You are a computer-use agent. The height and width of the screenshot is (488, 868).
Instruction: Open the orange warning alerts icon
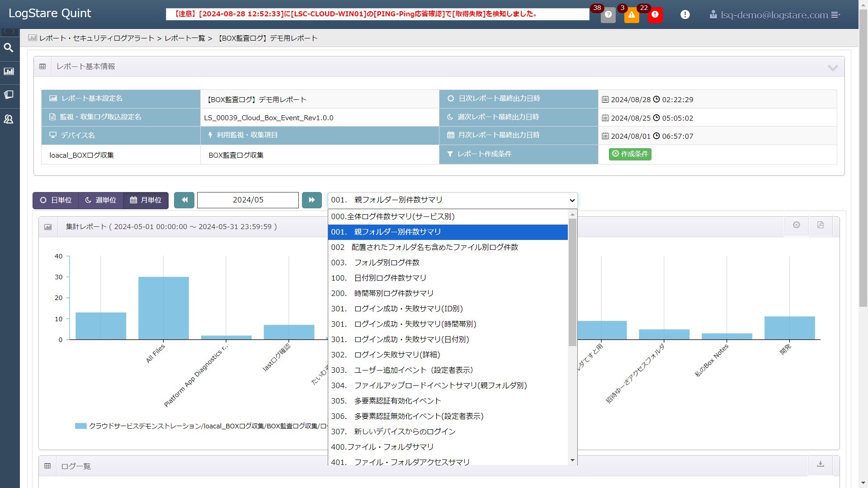[632, 15]
